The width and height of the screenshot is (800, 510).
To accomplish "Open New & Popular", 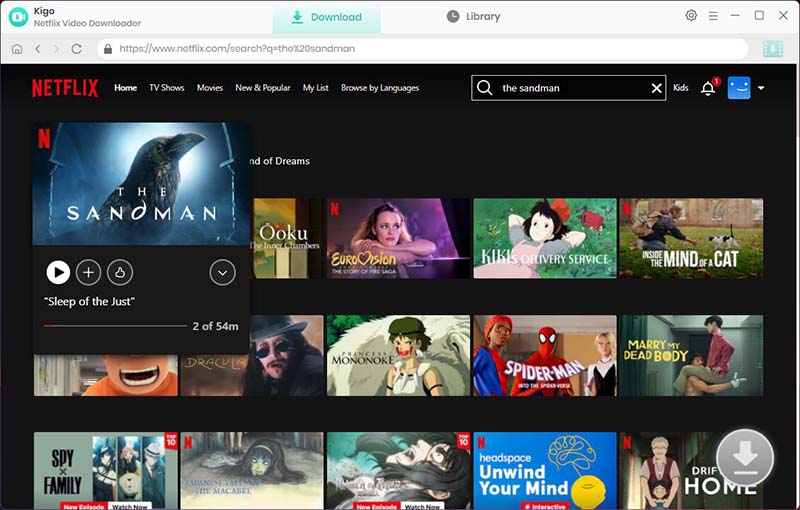I will pyautogui.click(x=263, y=88).
